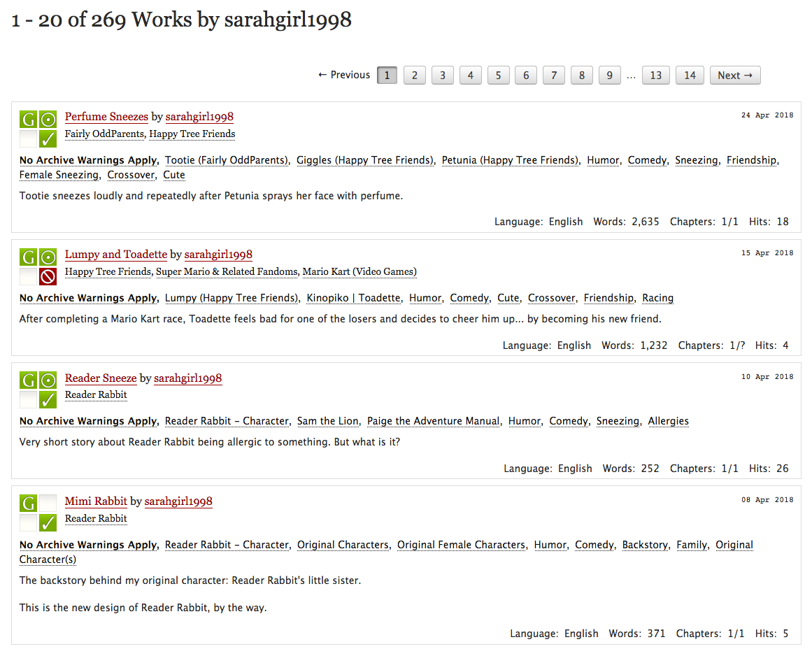Click the G rating icon for Lumpy and Toadette
The height and width of the screenshot is (649, 812).
(28, 257)
